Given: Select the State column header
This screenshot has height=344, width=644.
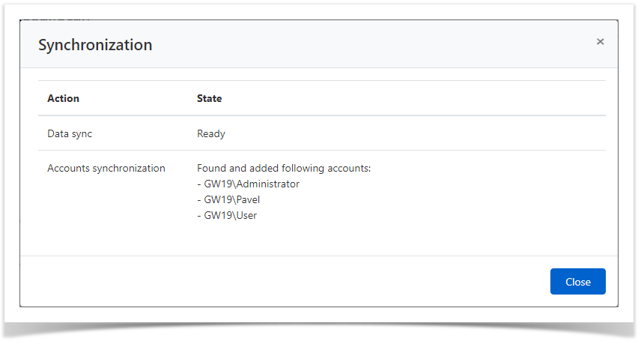Looking at the screenshot, I should 209,98.
